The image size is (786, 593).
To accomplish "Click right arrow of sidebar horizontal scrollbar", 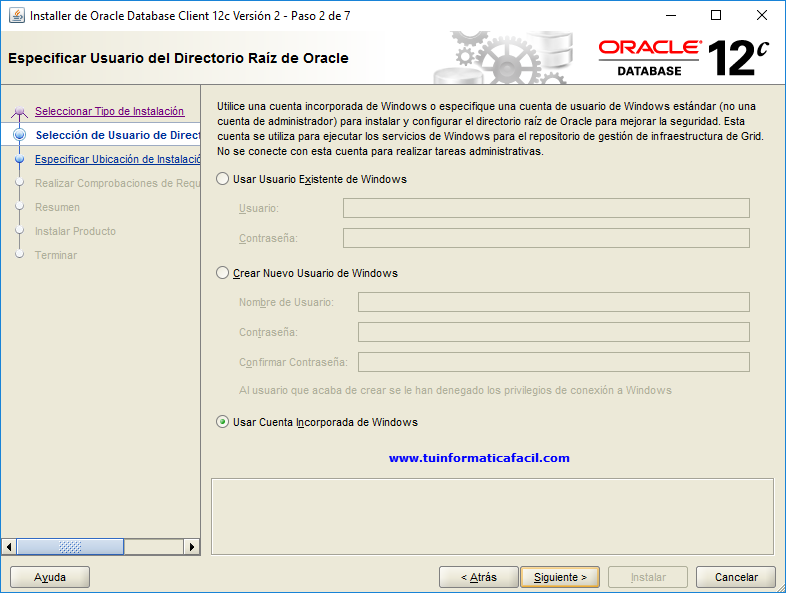I will coord(191,547).
